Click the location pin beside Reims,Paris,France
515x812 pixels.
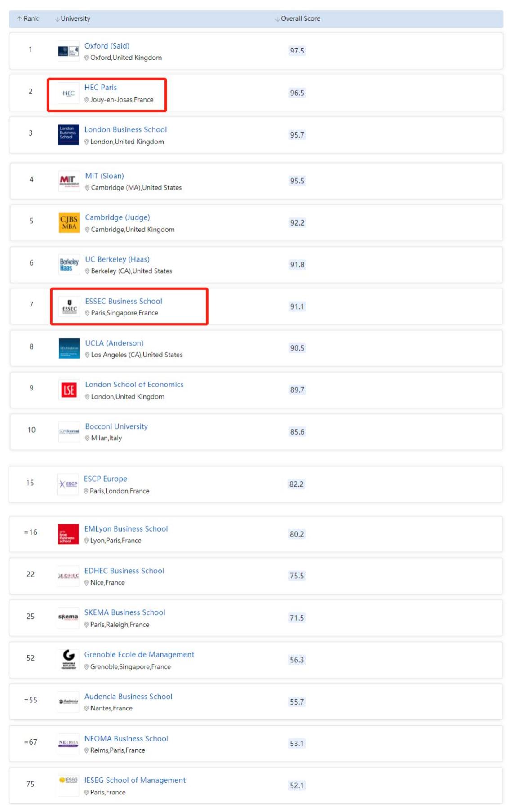click(87, 750)
